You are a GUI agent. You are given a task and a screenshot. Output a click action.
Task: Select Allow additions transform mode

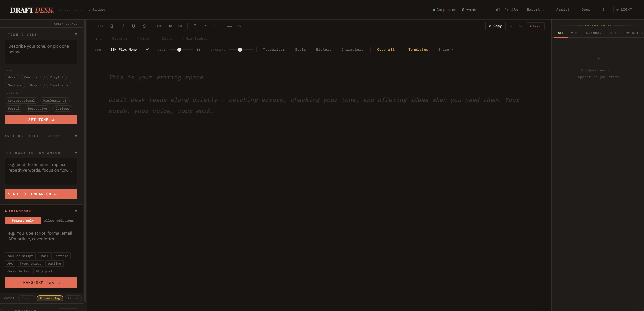(x=59, y=221)
